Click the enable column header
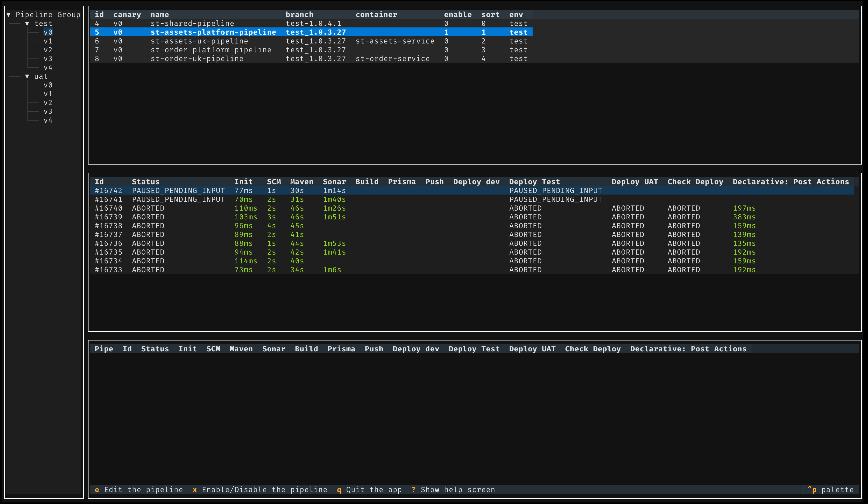 click(458, 15)
